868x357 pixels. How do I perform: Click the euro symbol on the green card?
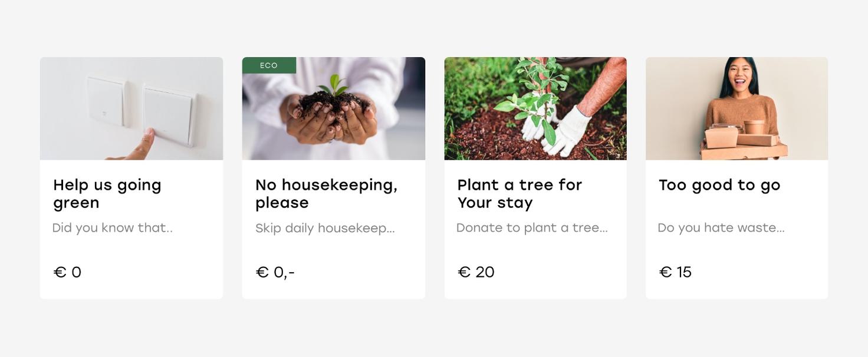60,272
